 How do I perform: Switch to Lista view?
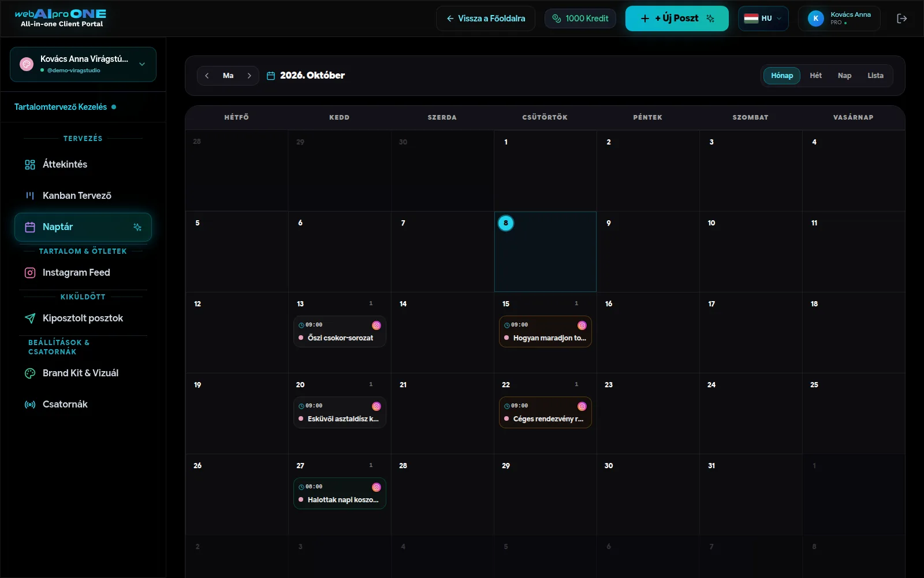875,76
